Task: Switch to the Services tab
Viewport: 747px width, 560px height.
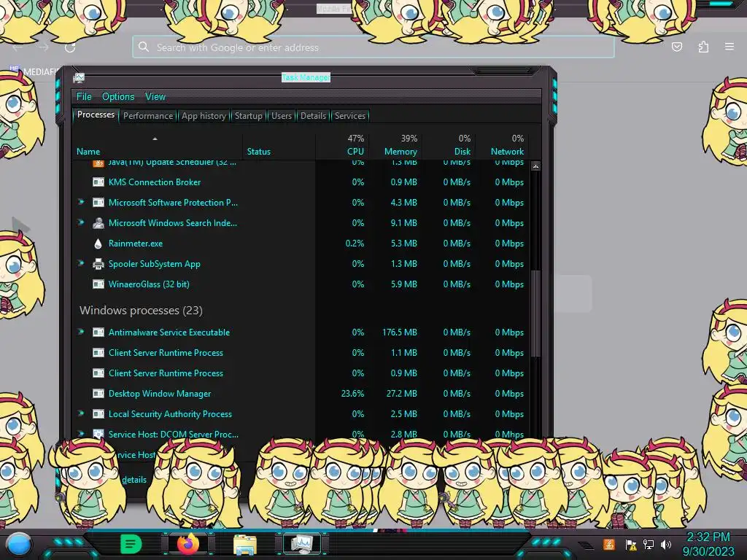Action: tap(349, 116)
